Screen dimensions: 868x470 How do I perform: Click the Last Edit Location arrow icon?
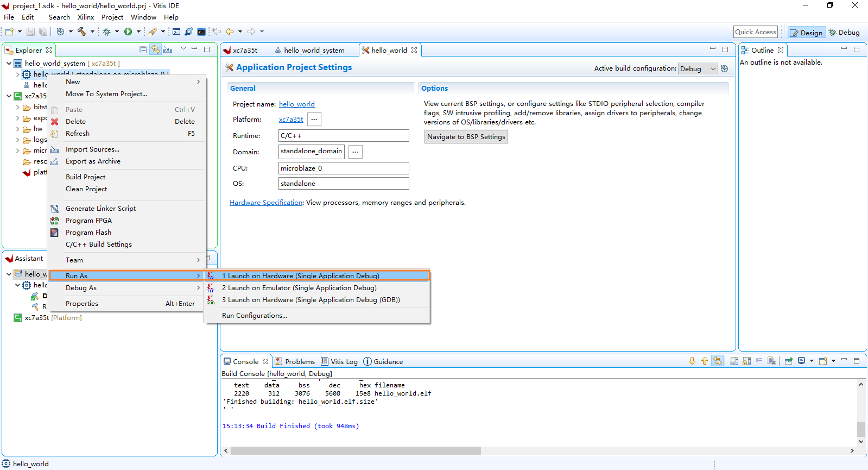[217, 32]
